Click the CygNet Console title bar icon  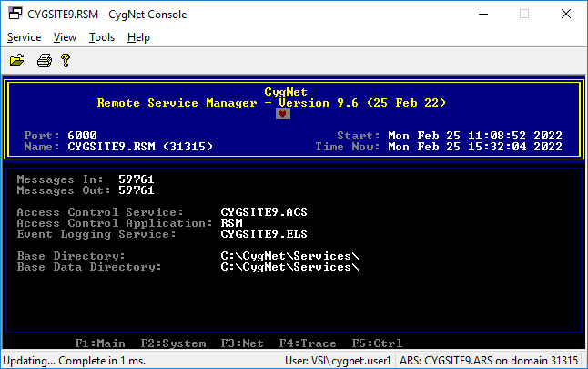tap(15, 14)
